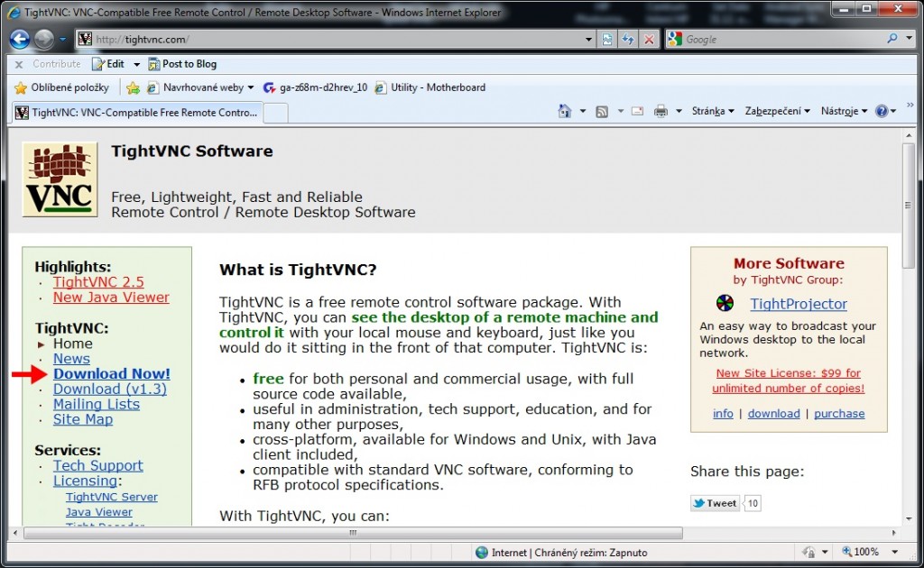Click the TightVNC logo image
924x568 pixels.
[60, 179]
